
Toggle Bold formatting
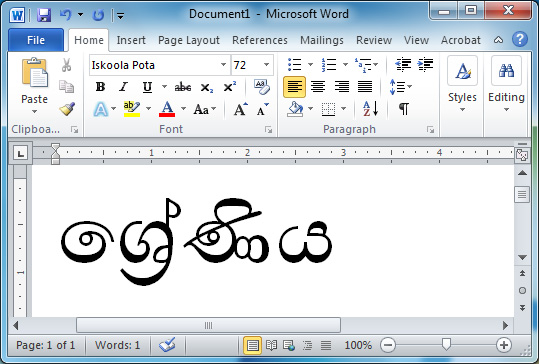[x=100, y=87]
